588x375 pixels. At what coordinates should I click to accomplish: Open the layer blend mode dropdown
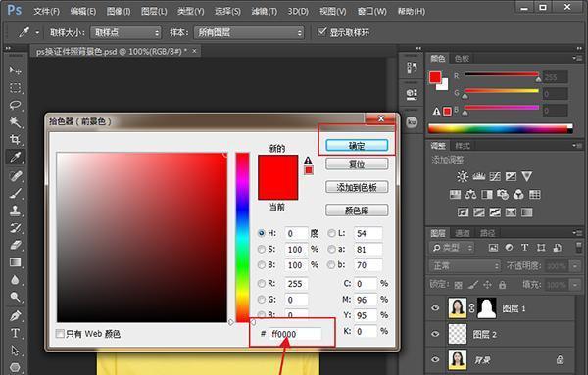(x=465, y=266)
